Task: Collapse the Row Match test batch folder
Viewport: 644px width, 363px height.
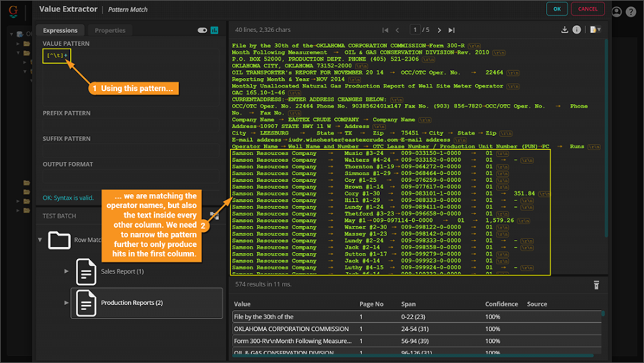Action: 40,240
